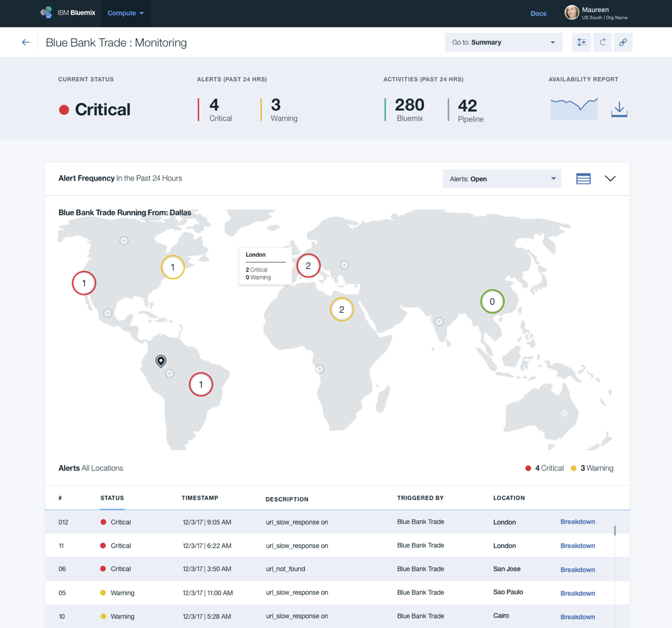Screen dimensions: 672x628
Task: Switch to list view icon
Action: point(583,179)
